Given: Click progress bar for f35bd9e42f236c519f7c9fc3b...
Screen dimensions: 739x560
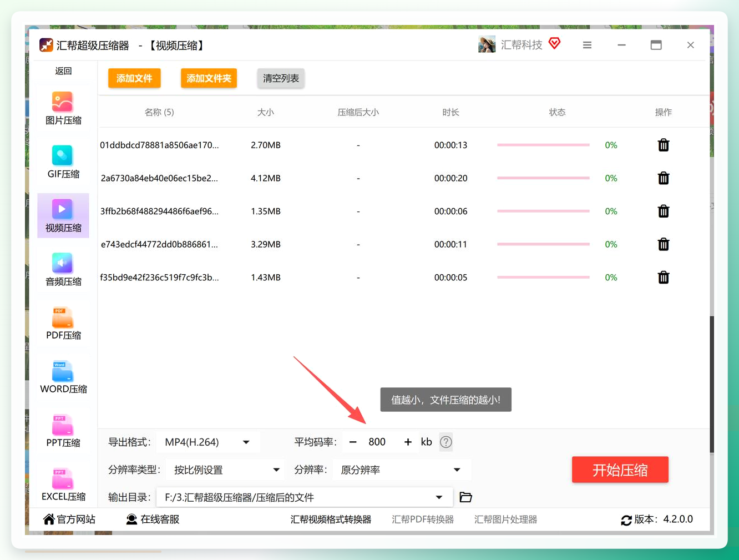Looking at the screenshot, I should 544,278.
